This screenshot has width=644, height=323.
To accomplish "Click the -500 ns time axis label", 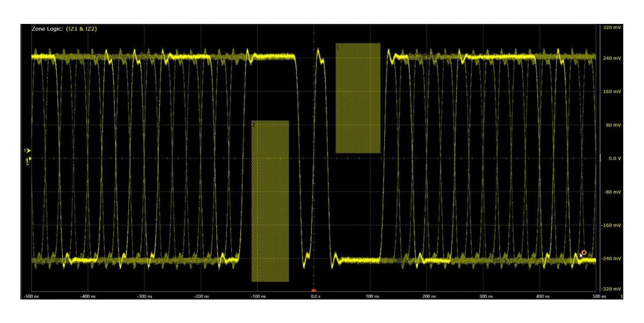I will click(31, 296).
